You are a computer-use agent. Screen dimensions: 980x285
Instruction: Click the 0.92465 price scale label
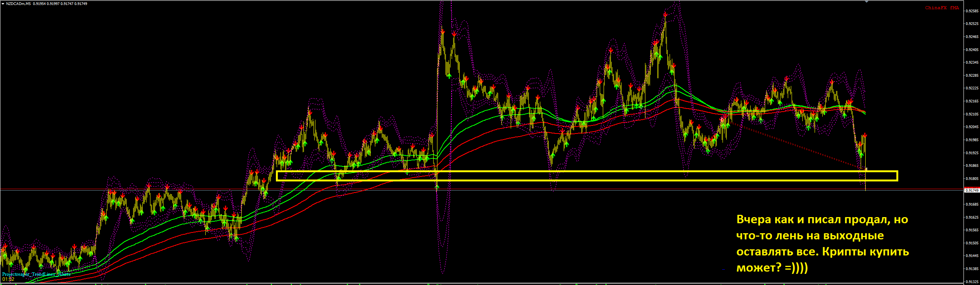pyautogui.click(x=972, y=36)
